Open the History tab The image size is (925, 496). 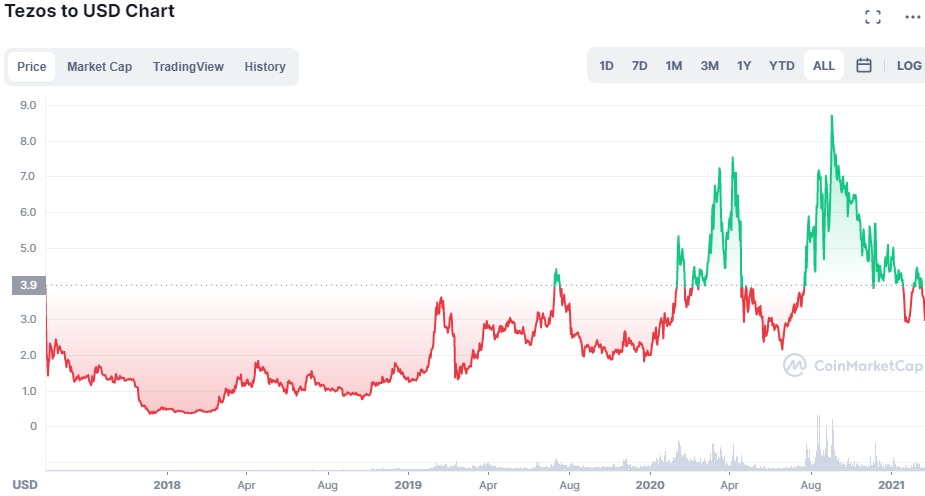(x=265, y=67)
